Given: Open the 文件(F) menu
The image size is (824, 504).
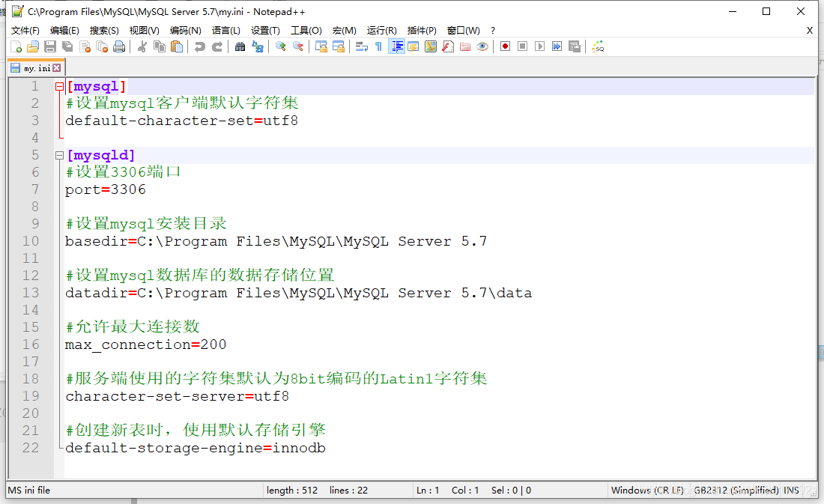Looking at the screenshot, I should pyautogui.click(x=25, y=31).
